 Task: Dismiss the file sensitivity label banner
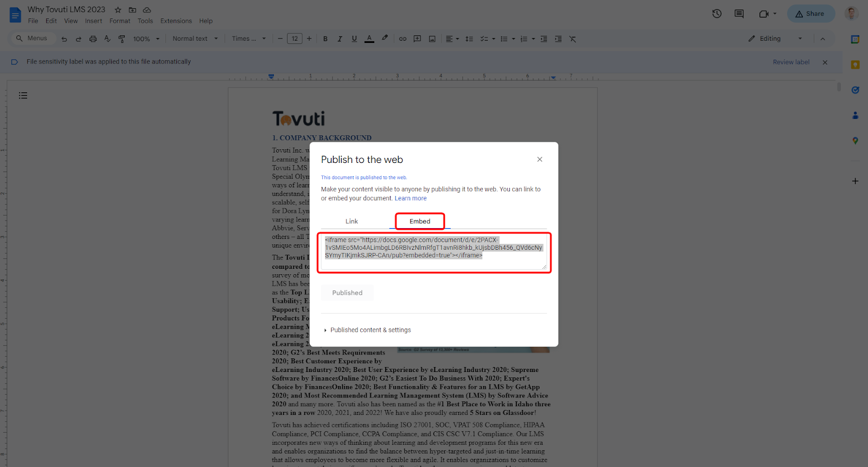click(825, 62)
